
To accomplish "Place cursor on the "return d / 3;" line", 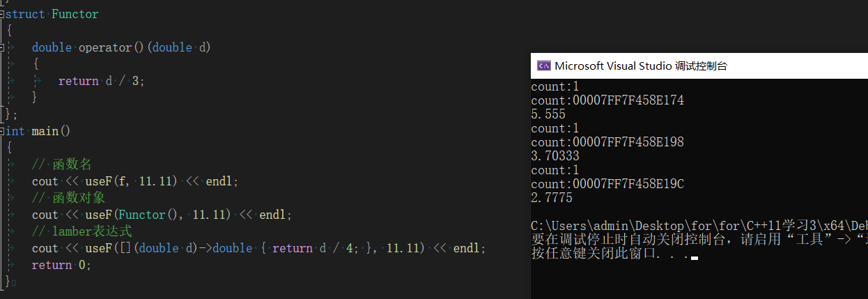I will [102, 81].
